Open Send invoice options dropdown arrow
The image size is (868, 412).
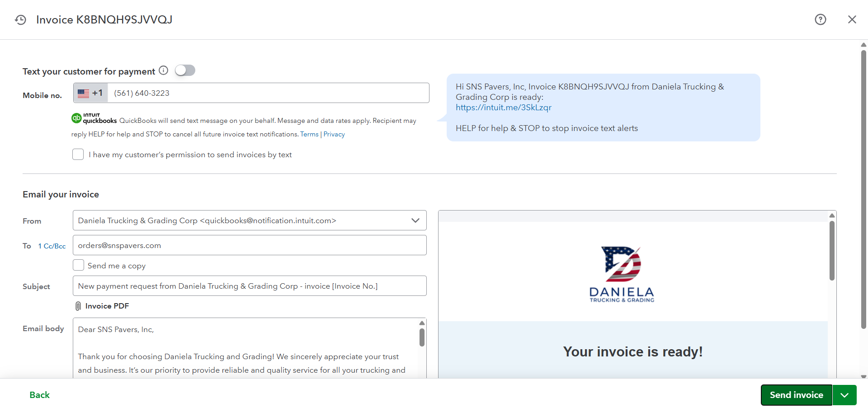pos(844,395)
